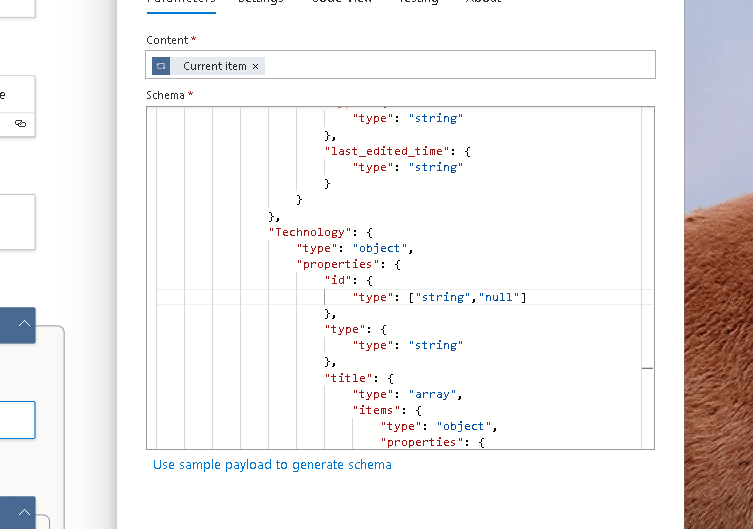
Task: Click the "title" property key
Action: [x=349, y=378]
